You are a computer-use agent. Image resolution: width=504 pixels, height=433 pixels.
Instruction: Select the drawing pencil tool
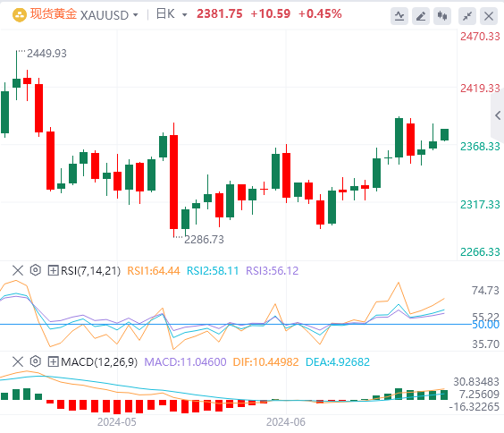421,16
